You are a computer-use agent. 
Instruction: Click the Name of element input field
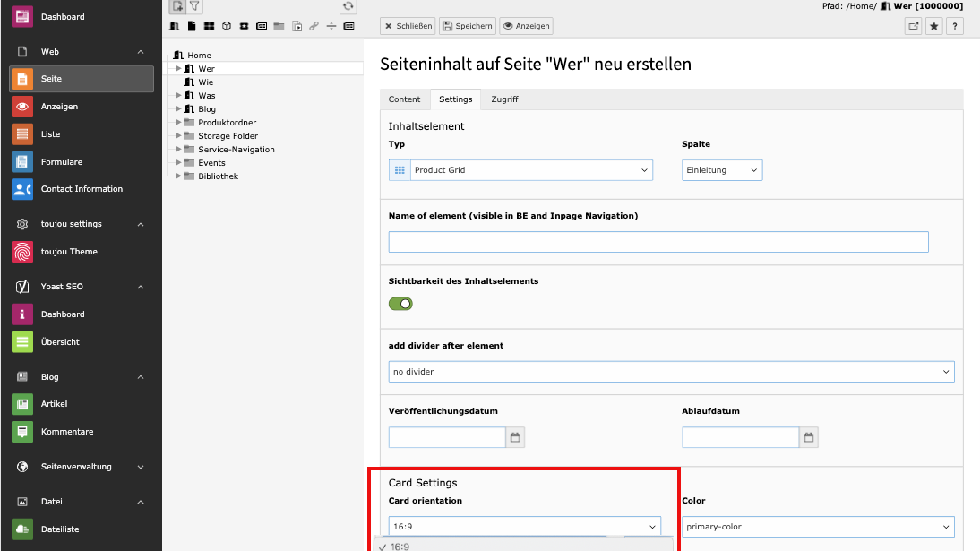pos(658,242)
